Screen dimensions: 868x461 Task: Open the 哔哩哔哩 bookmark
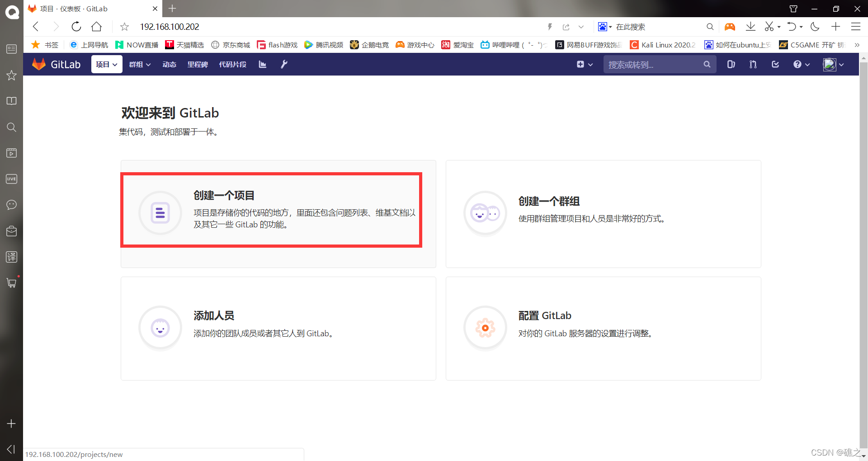click(x=514, y=45)
